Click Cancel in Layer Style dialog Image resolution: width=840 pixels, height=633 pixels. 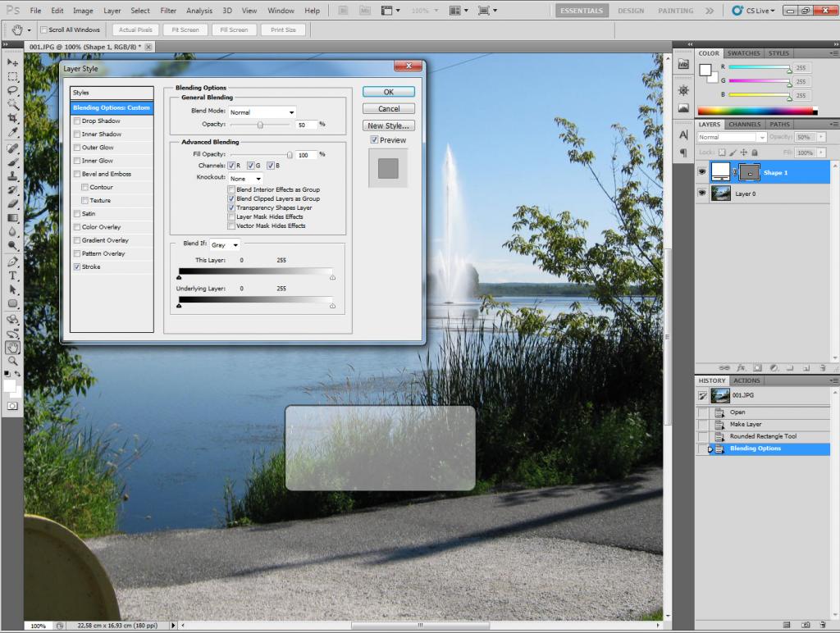[388, 109]
